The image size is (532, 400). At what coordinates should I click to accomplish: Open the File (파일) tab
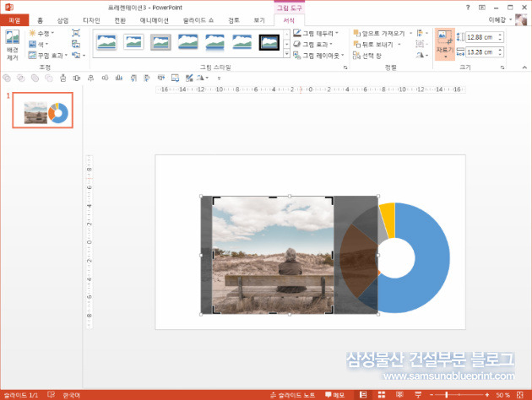pyautogui.click(x=14, y=20)
